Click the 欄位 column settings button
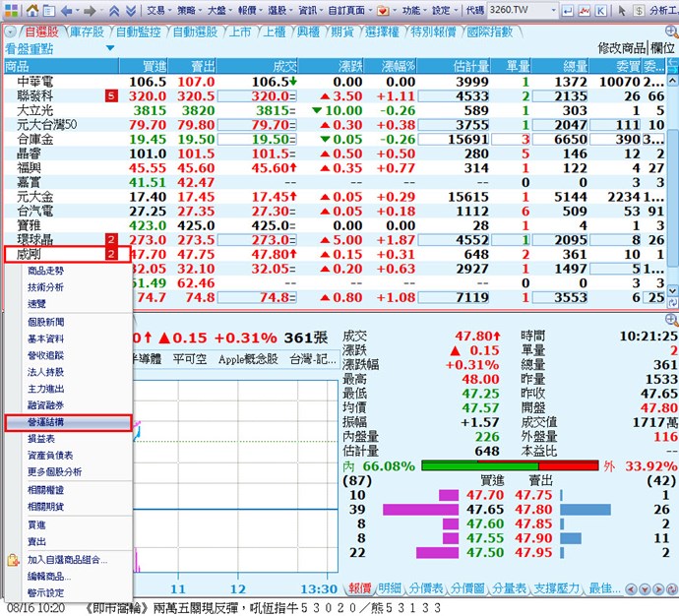 pyautogui.click(x=664, y=47)
